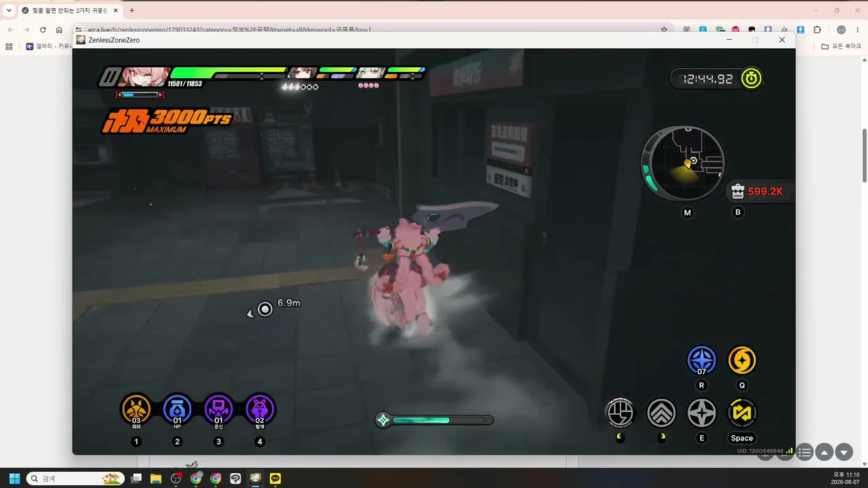
Task: Click the yellow stopwatch timer icon
Action: pyautogui.click(x=751, y=78)
